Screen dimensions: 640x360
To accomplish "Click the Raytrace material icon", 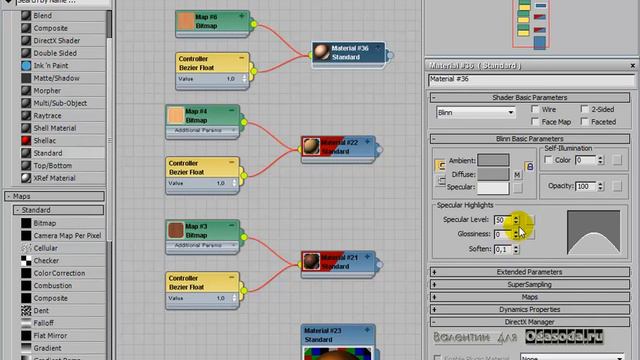I will tap(26, 116).
